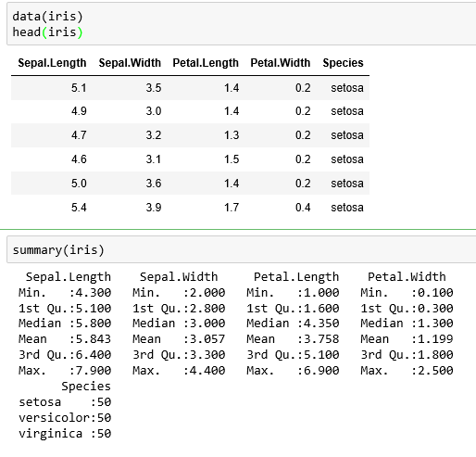Image resolution: width=476 pixels, height=457 pixels.
Task: Click summary 3rd Qu.:5.100 under Petal.Length
Action: point(293,355)
